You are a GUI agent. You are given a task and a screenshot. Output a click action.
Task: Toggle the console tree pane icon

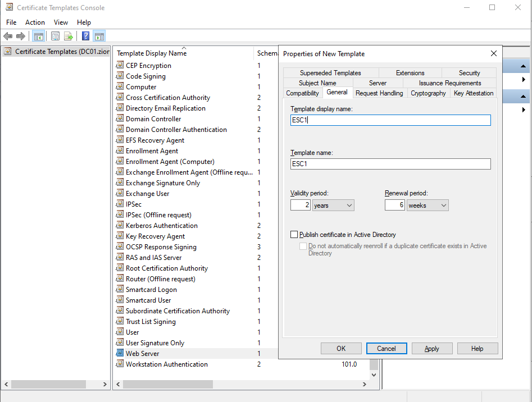tap(38, 35)
